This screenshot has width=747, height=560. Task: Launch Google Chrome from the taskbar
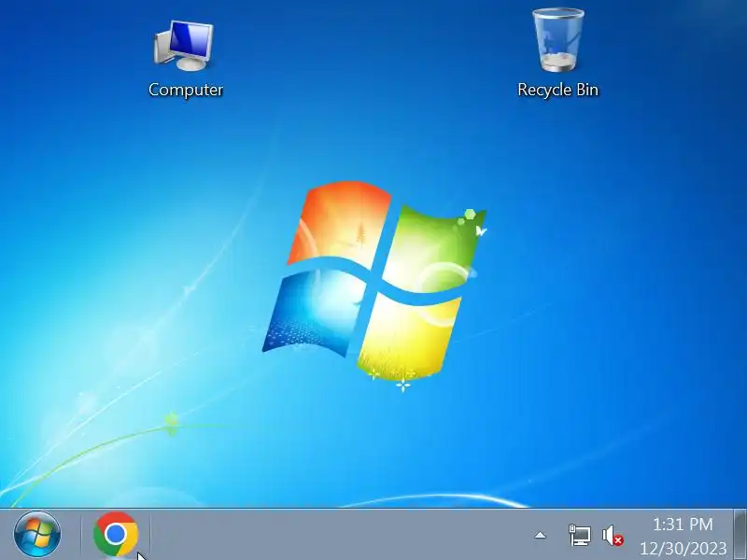point(116,534)
